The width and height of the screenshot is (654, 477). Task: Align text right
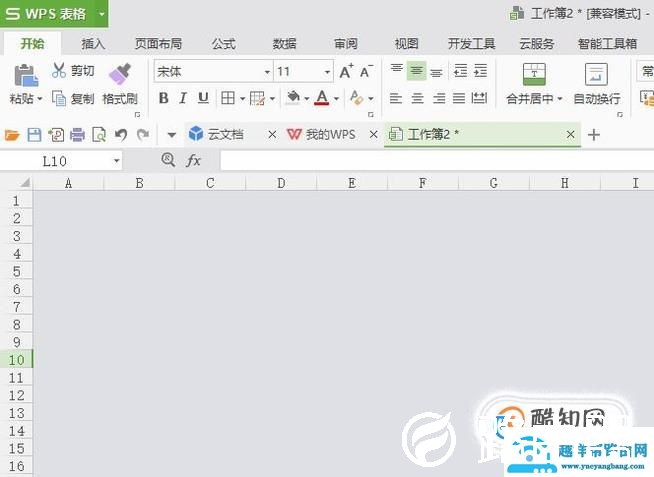[438, 98]
